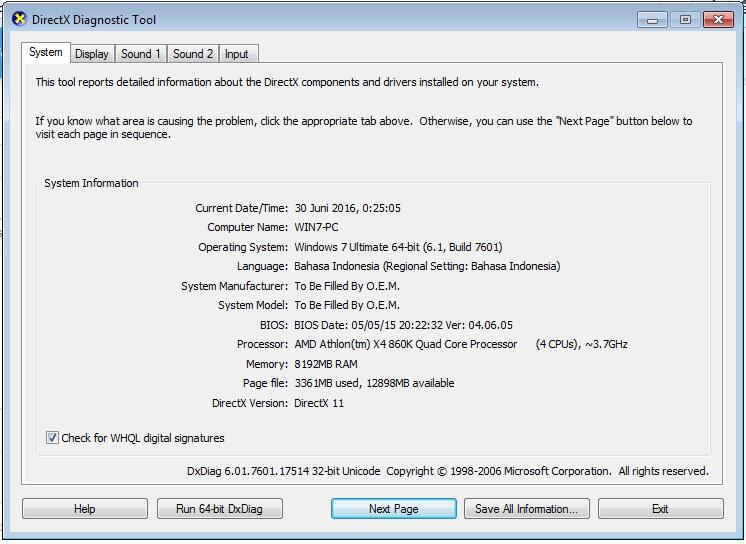The image size is (746, 544).
Task: Click the Current Date/Time label
Action: click(242, 208)
